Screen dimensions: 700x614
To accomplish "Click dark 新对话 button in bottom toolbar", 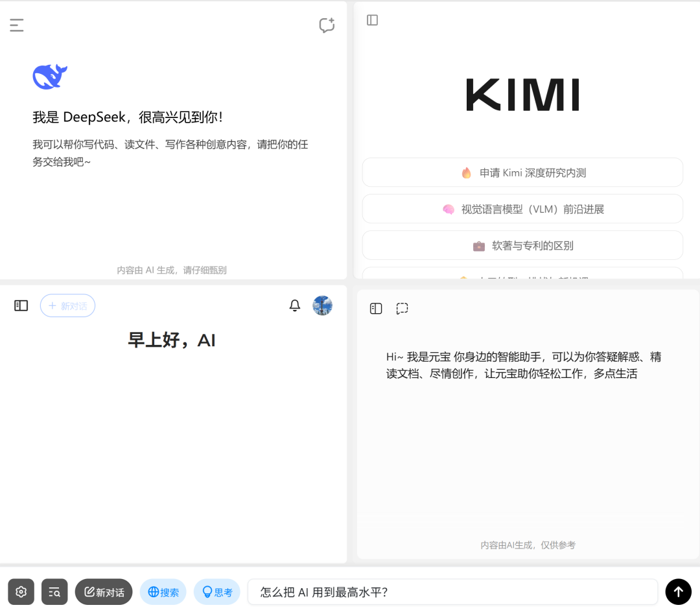I will tap(104, 592).
